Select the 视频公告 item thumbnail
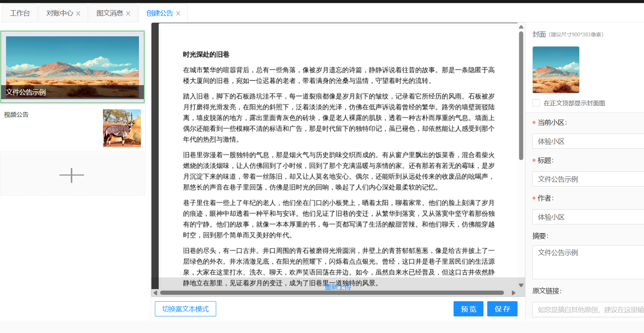 122,128
